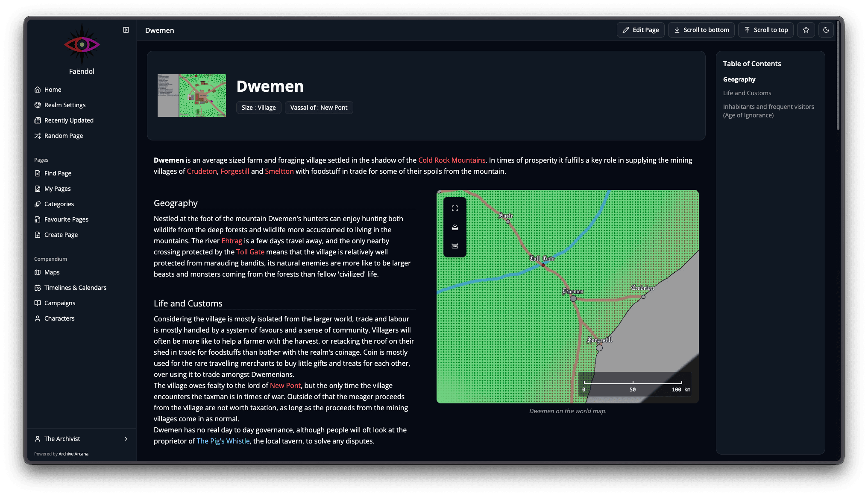Image resolution: width=868 pixels, height=496 pixels.
Task: Expand The Archivist account menu
Action: pos(126,439)
